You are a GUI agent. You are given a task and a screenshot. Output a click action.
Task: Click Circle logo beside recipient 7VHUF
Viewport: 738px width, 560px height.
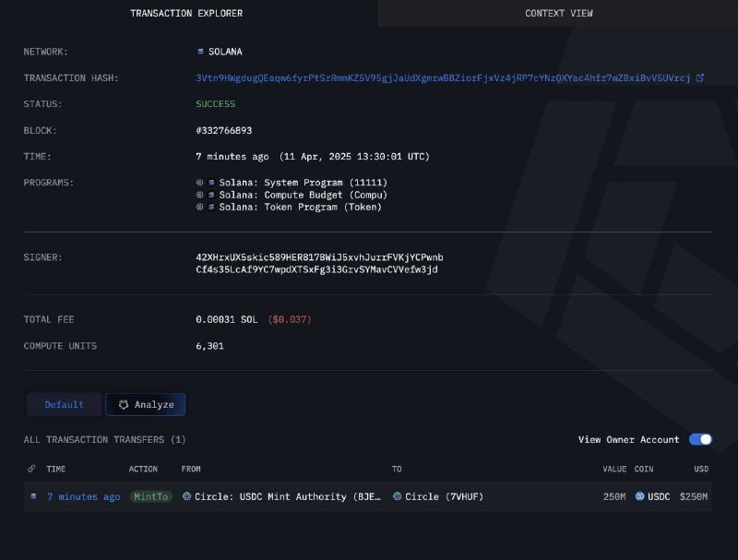398,496
